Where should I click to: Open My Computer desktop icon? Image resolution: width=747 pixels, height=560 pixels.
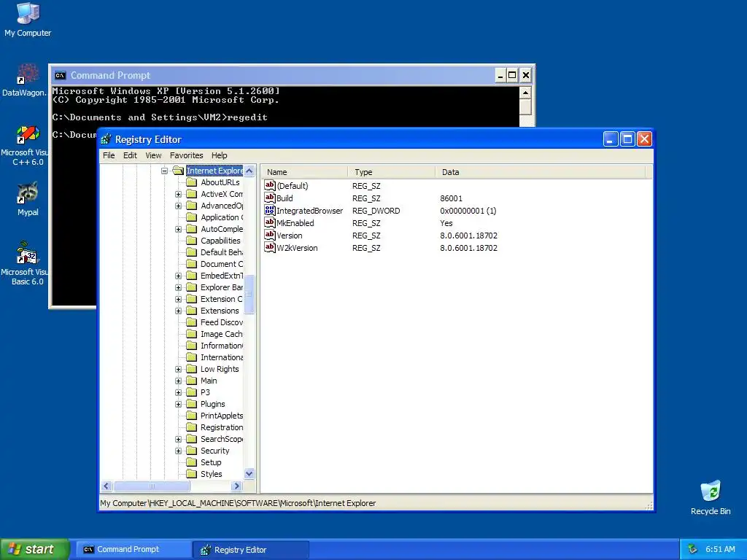pyautogui.click(x=27, y=19)
